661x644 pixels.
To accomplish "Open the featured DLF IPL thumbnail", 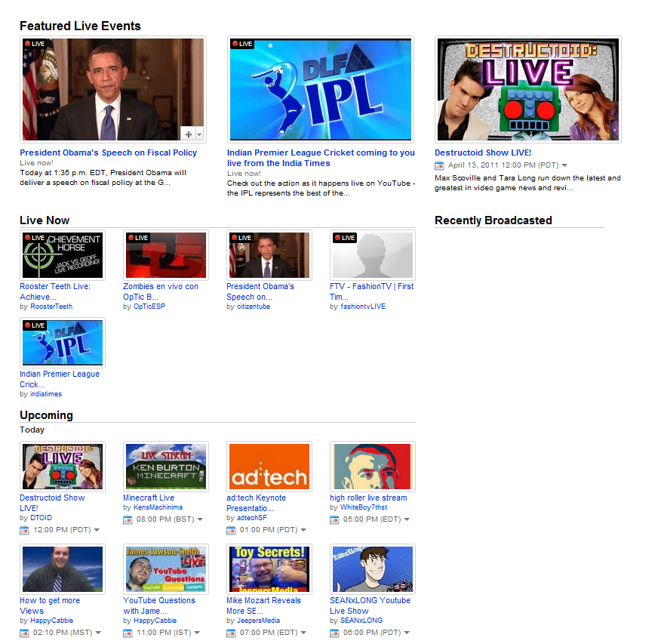I will coord(321,89).
